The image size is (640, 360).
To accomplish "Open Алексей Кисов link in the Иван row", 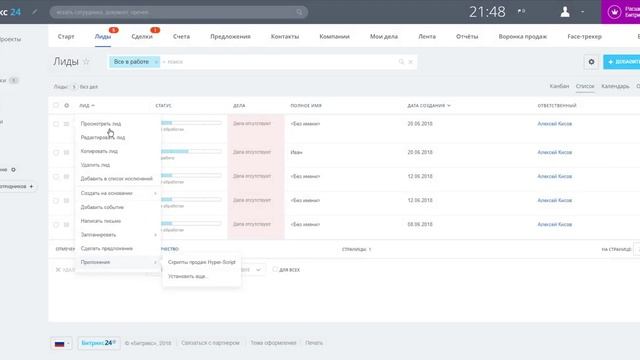I will point(554,152).
